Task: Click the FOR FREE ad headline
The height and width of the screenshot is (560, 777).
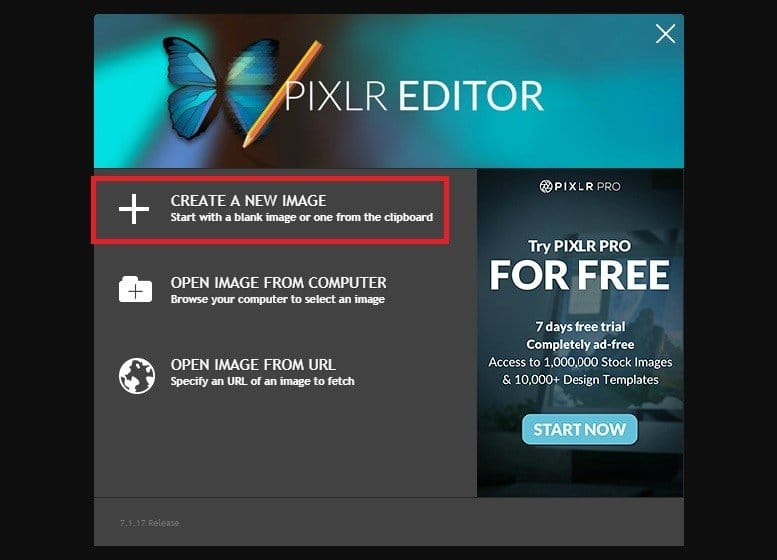Action: click(579, 275)
